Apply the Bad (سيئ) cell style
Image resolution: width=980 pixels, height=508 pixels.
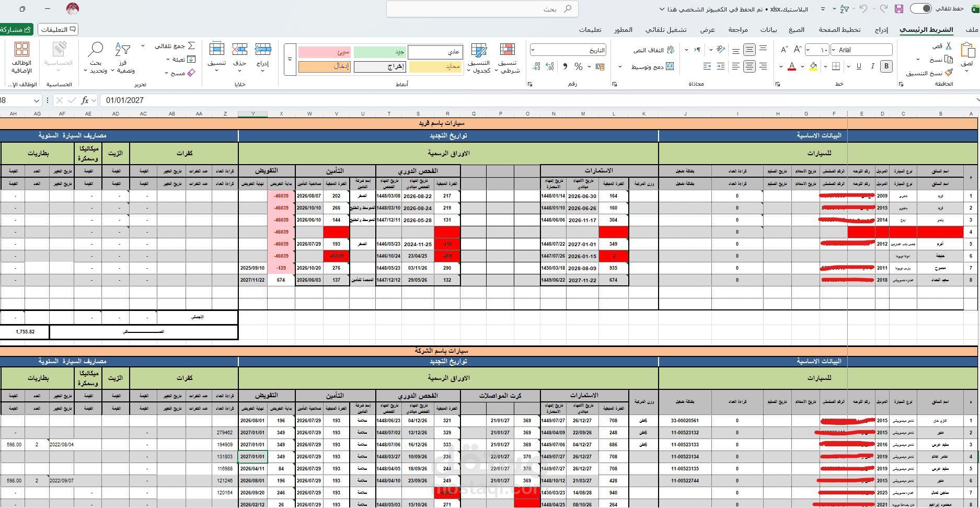[x=325, y=52]
